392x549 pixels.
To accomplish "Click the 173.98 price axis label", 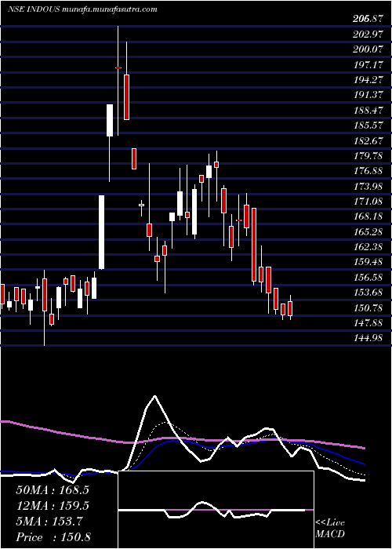I will click(368, 187).
